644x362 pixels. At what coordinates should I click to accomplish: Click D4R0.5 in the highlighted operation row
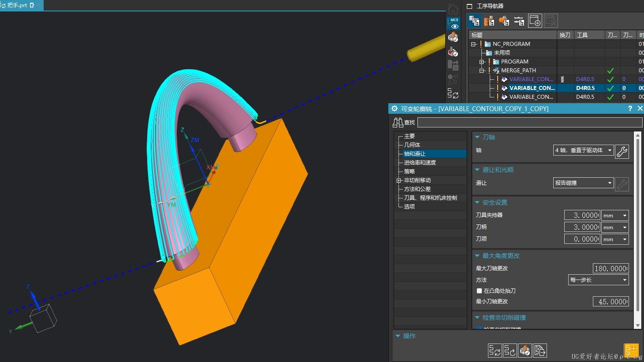coord(585,88)
